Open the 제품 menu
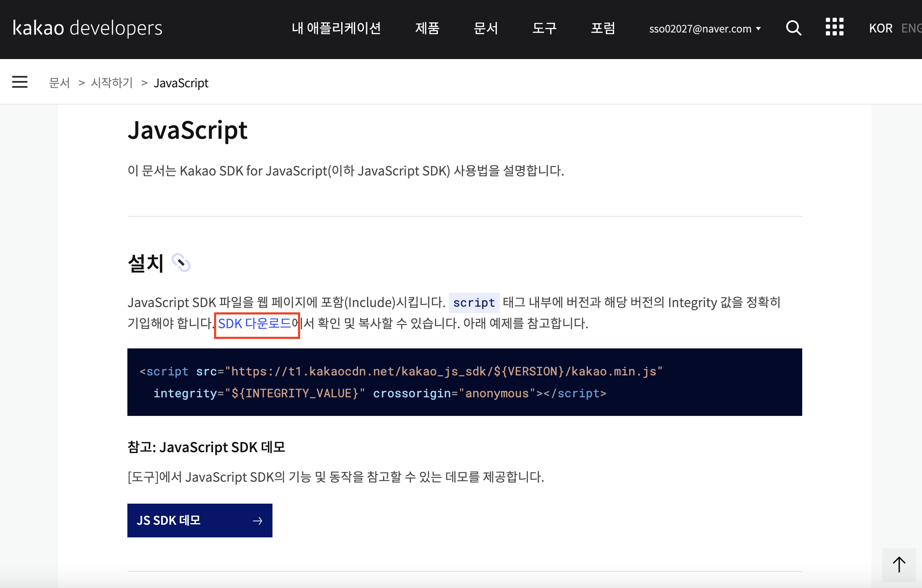This screenshot has height=588, width=922. click(427, 28)
